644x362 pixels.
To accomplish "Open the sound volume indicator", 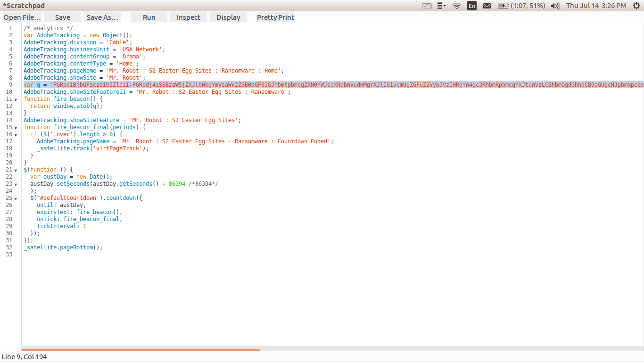I will pos(555,6).
